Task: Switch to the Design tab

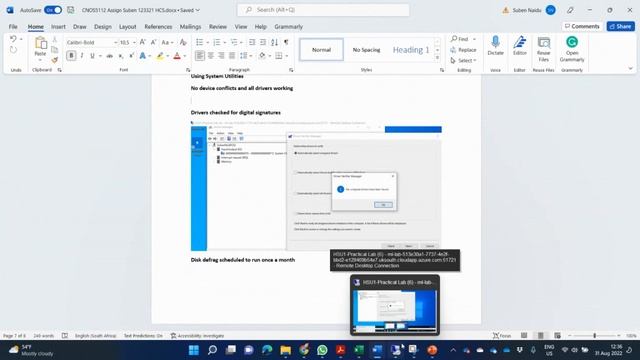Action: pyautogui.click(x=102, y=27)
